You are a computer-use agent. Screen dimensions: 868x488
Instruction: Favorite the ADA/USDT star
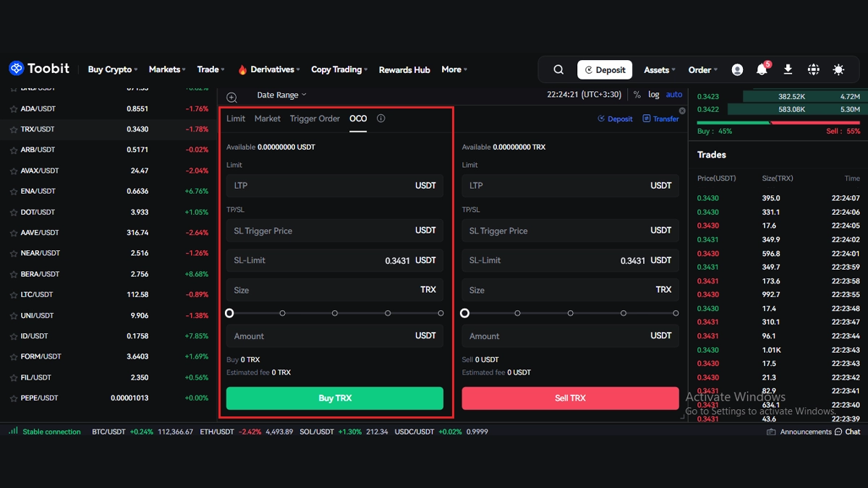pyautogui.click(x=14, y=109)
